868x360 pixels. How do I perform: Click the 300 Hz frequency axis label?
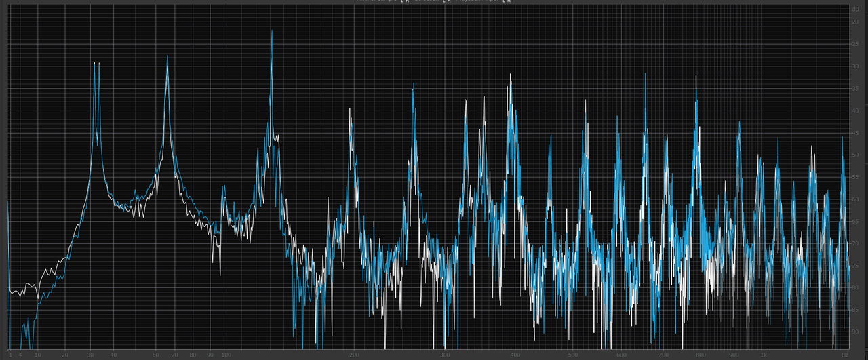coord(445,355)
